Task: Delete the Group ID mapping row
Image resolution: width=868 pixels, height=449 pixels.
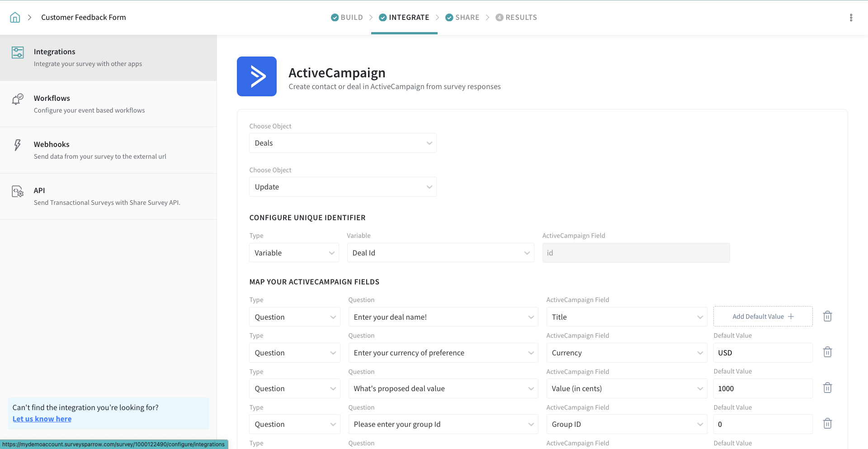Action: [827, 424]
